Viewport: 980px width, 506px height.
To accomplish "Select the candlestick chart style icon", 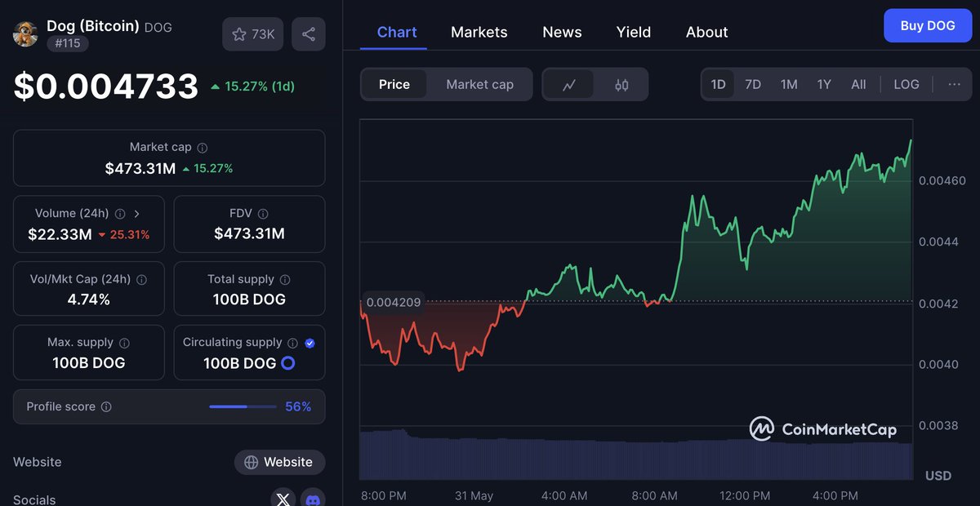I will [x=621, y=84].
